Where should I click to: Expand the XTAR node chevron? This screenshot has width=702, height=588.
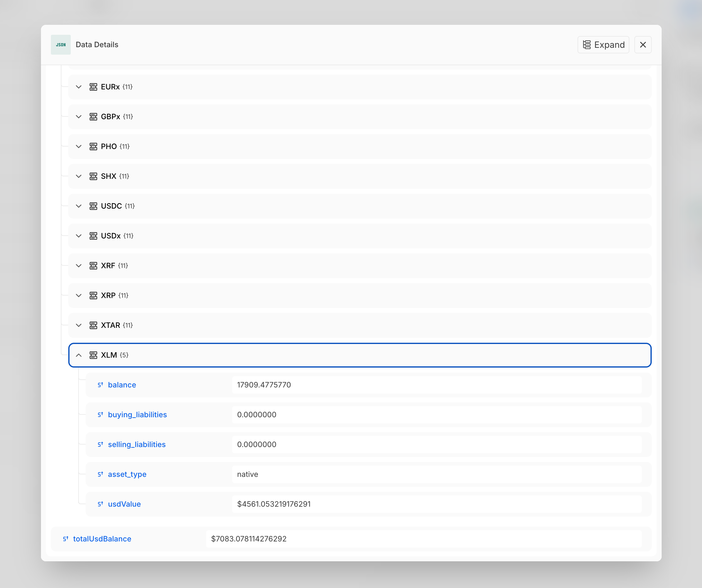(79, 325)
